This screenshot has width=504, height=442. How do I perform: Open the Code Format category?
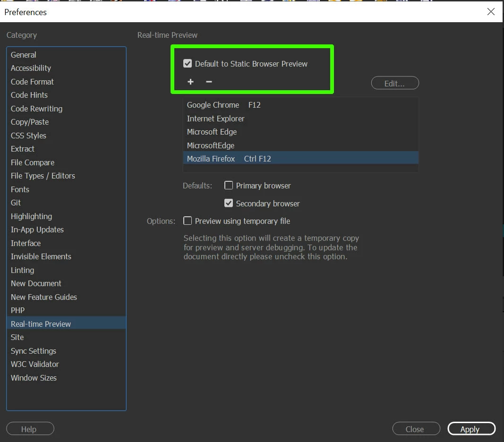click(x=66, y=82)
